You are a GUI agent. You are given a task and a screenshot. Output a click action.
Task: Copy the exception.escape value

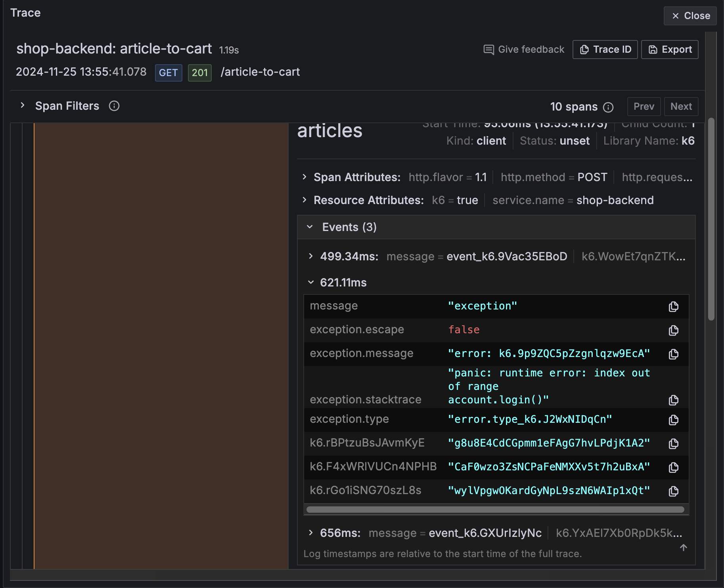click(x=673, y=330)
